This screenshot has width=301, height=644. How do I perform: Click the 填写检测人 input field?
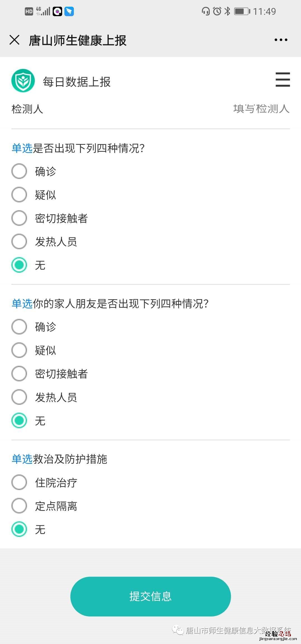coord(261,109)
